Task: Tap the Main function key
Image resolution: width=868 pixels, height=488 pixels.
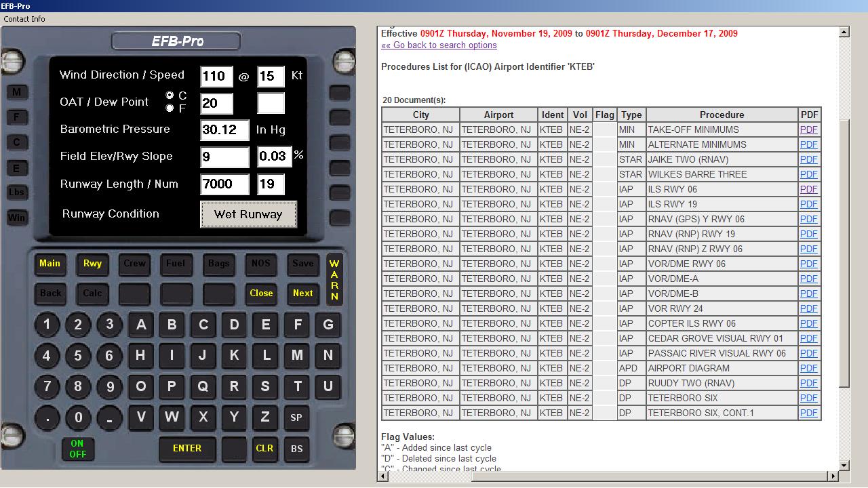Action: pyautogui.click(x=50, y=264)
